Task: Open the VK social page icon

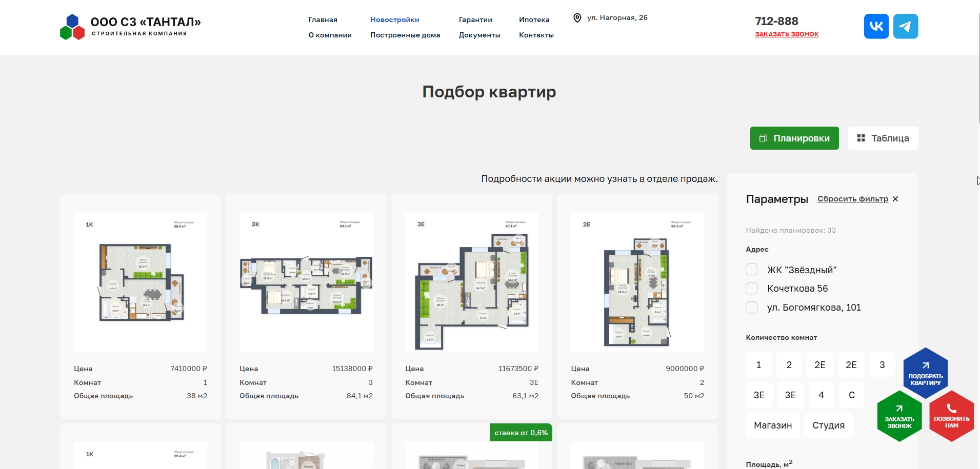Action: click(x=876, y=26)
